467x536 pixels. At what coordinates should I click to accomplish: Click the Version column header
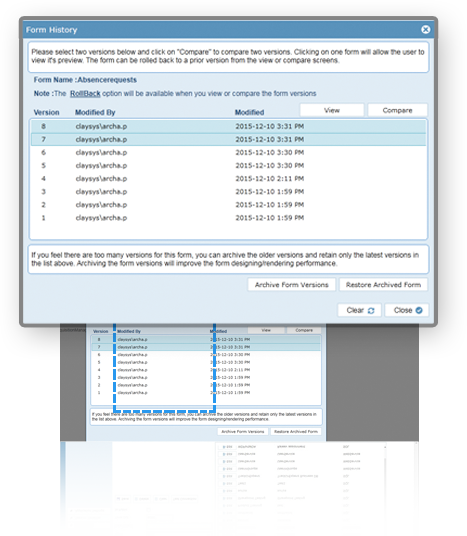coord(46,112)
